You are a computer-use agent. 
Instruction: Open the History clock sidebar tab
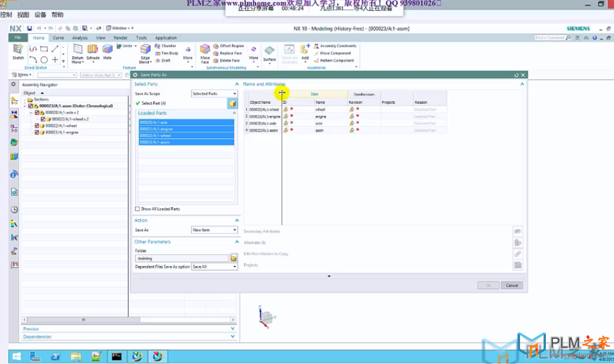point(14,209)
